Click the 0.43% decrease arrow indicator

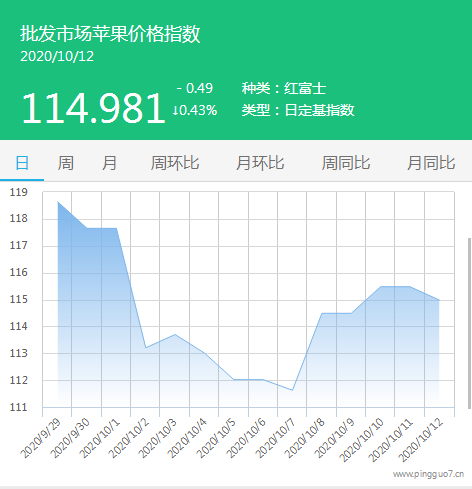pyautogui.click(x=195, y=110)
